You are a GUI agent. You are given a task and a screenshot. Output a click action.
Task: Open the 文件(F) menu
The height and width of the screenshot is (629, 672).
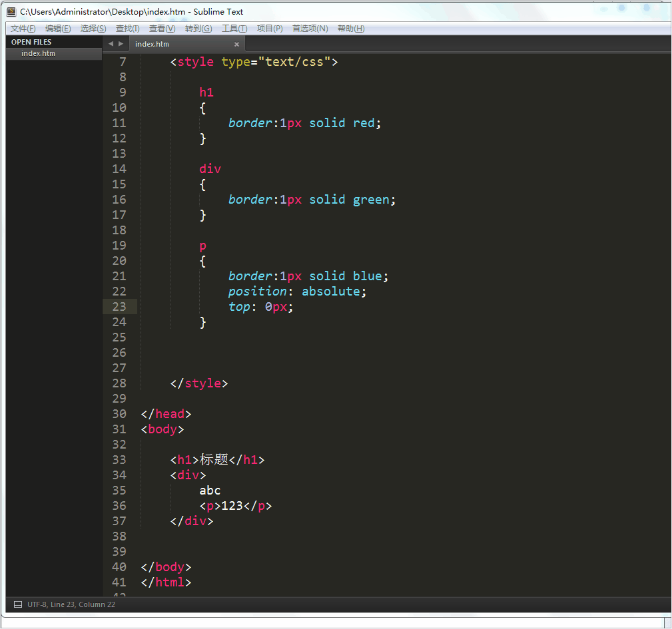click(x=23, y=28)
